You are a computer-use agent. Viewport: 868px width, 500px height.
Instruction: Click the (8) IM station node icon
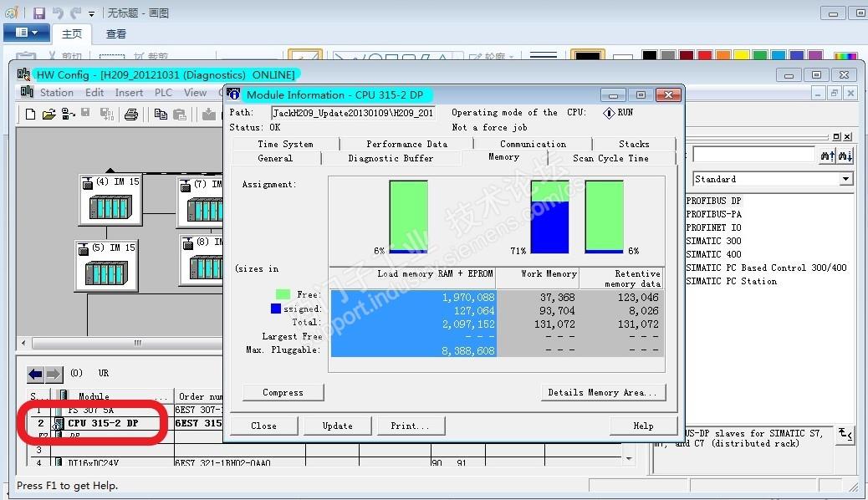202,260
